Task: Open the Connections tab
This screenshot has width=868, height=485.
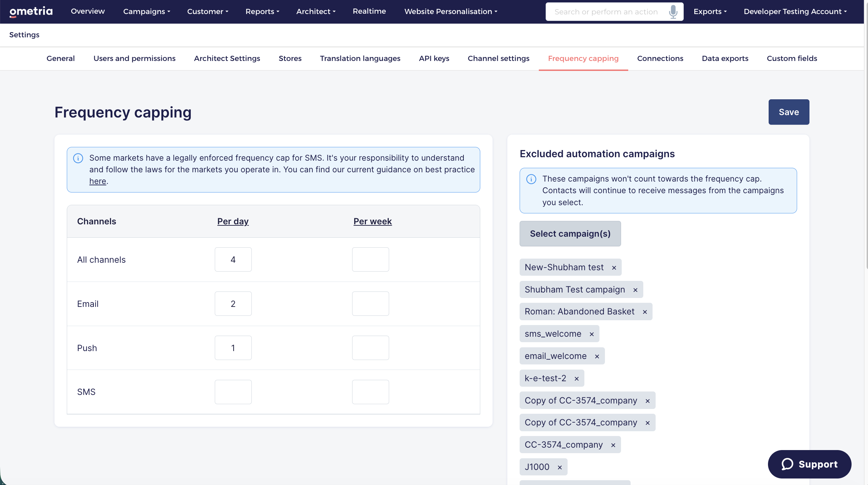Action: (x=660, y=59)
